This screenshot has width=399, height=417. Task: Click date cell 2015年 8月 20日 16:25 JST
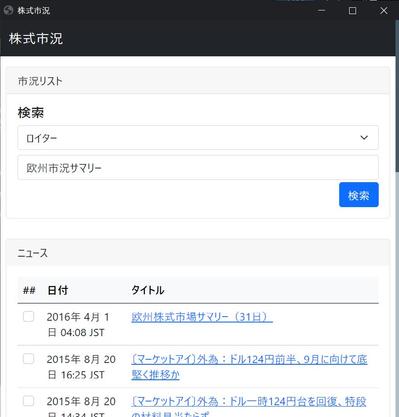tap(81, 367)
